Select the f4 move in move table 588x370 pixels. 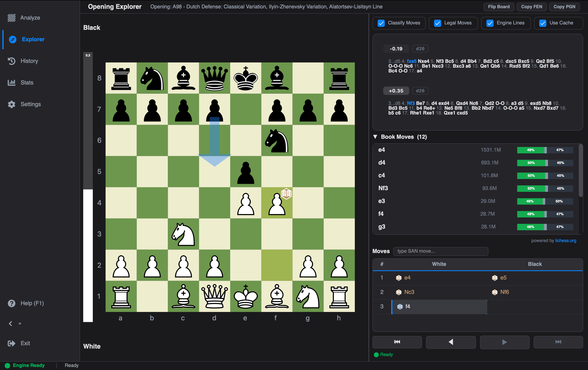click(x=439, y=307)
